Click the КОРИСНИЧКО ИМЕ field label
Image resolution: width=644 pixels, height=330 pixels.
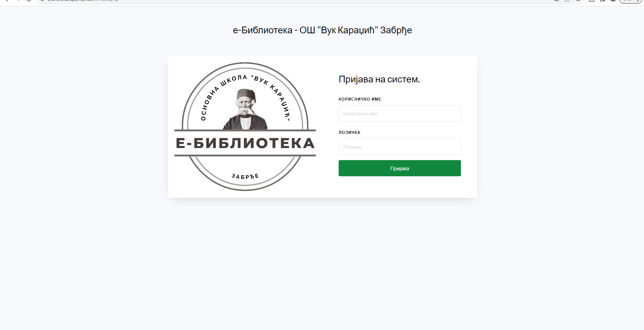click(360, 99)
